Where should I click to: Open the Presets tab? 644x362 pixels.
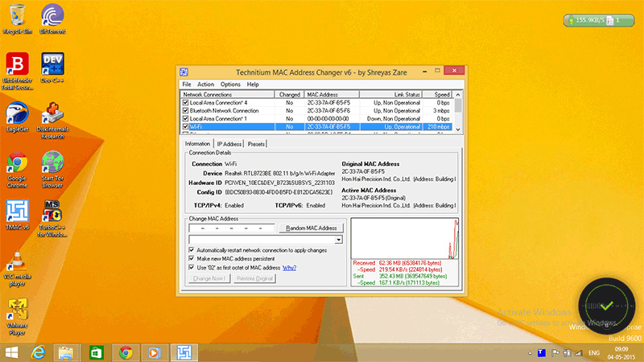[257, 144]
